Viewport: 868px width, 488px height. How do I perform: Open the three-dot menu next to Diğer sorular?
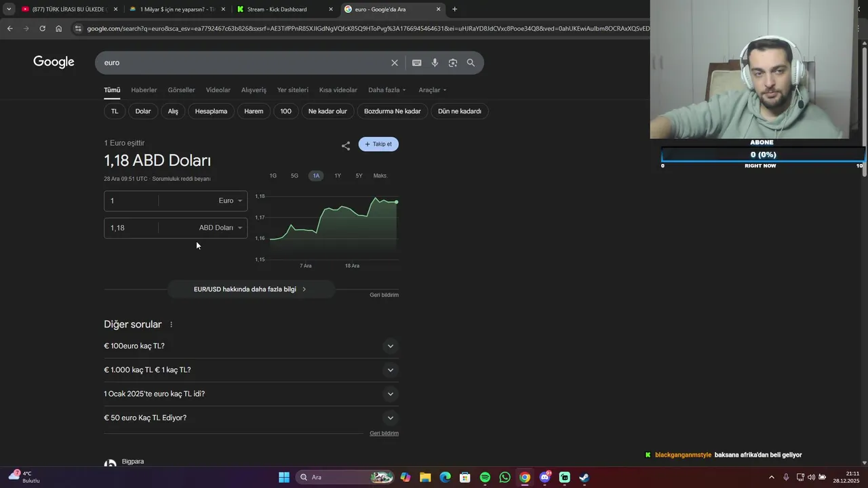point(171,325)
